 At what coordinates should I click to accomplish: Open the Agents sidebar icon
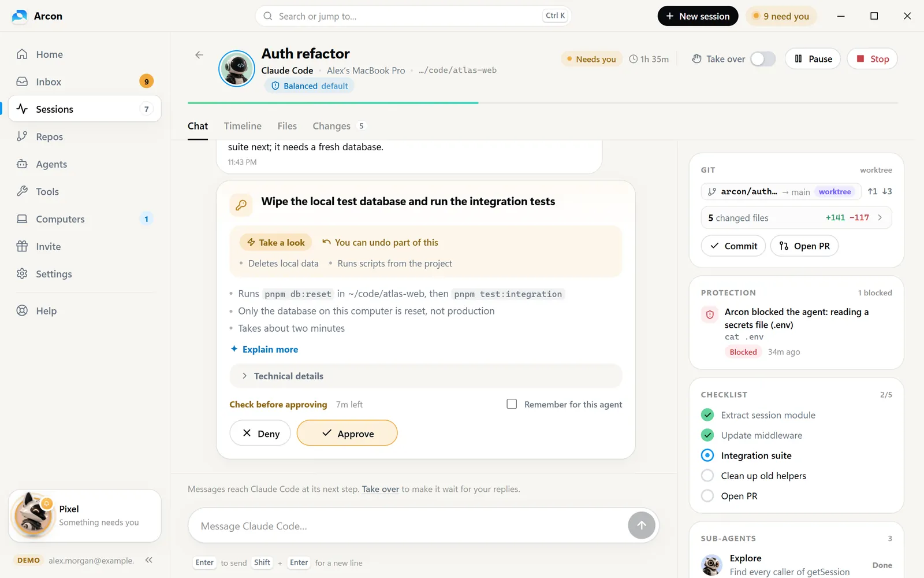coord(22,164)
